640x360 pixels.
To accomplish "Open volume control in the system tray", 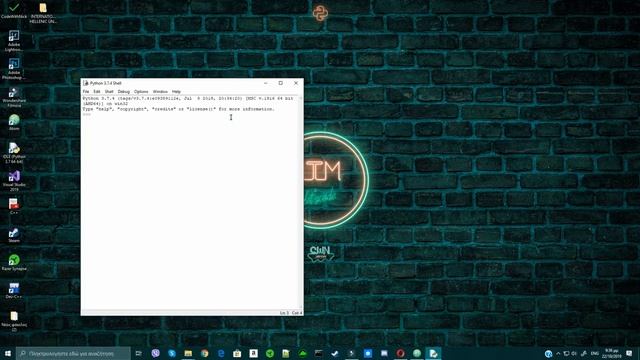I will (x=574, y=353).
